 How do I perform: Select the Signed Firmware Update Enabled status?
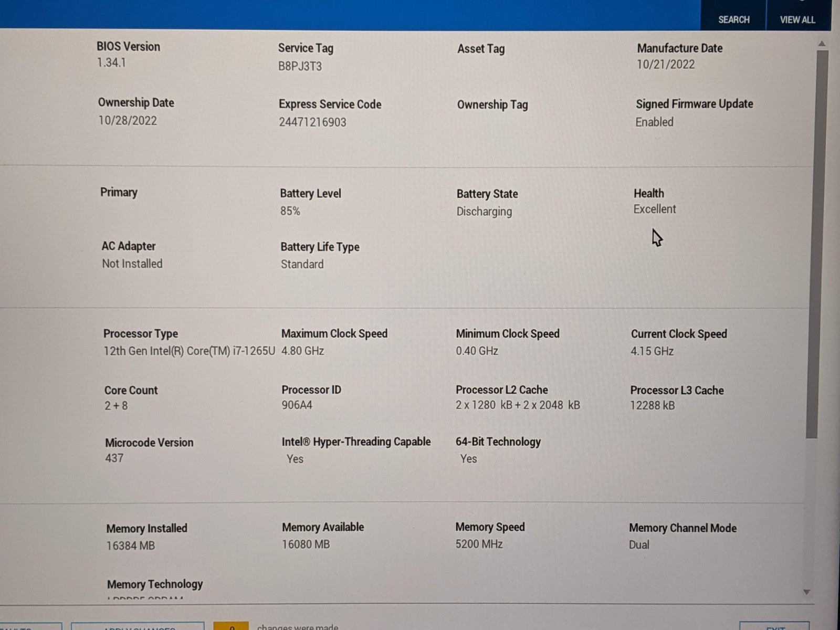(x=654, y=122)
